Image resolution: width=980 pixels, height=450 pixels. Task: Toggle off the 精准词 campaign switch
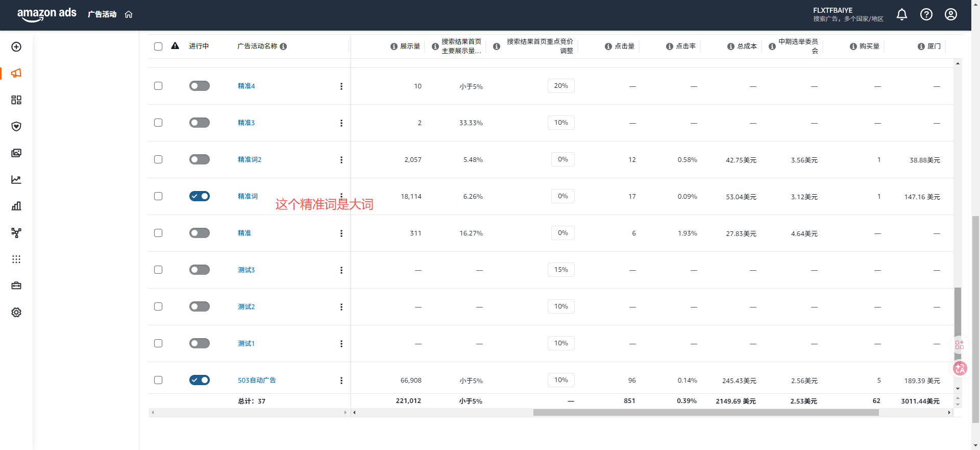click(x=200, y=196)
